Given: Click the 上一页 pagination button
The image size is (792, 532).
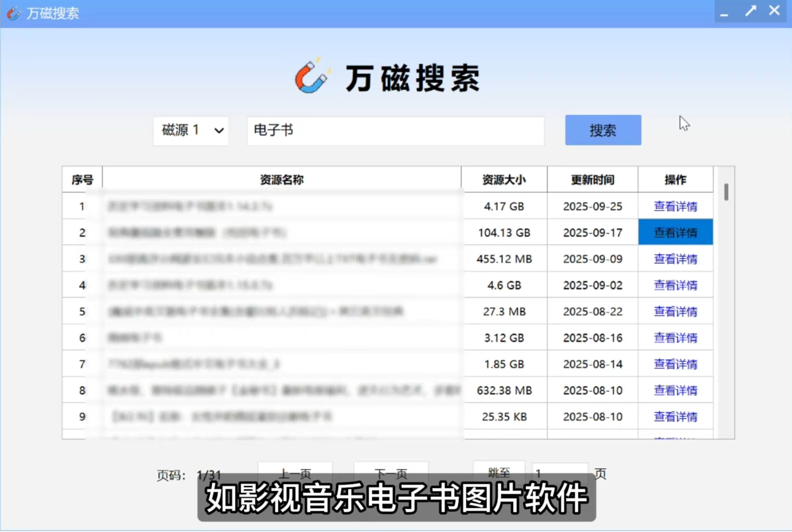Looking at the screenshot, I should [295, 473].
